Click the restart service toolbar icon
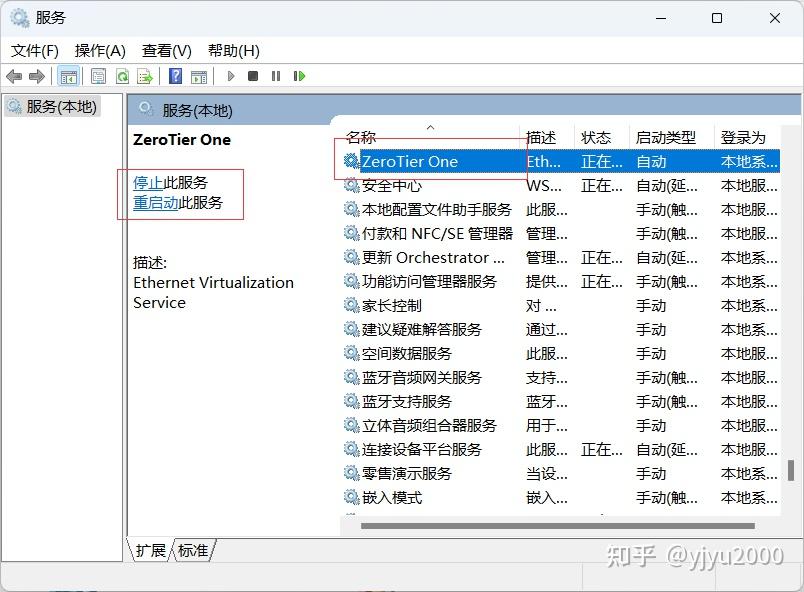The width and height of the screenshot is (804, 592). point(298,76)
